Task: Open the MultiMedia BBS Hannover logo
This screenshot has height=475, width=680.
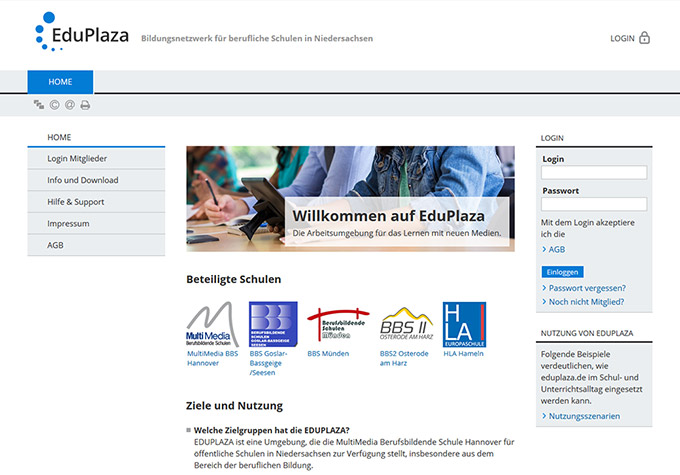Action: (x=212, y=324)
